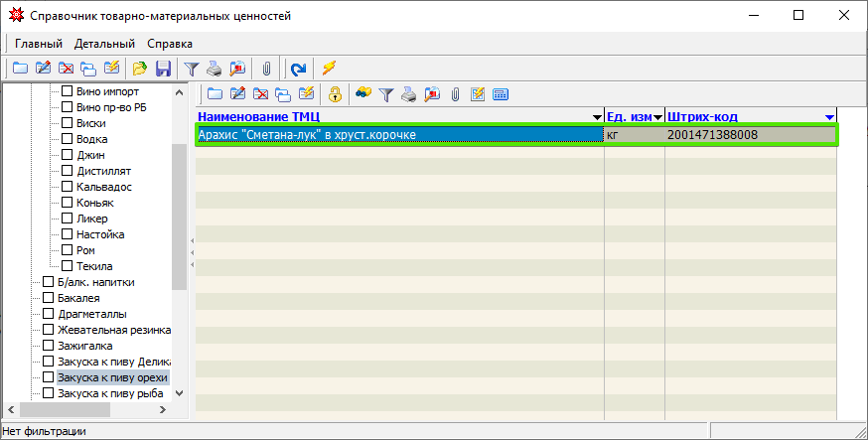Screen dimensions: 868x440
Task: Open the Главный menu
Action: [x=39, y=44]
